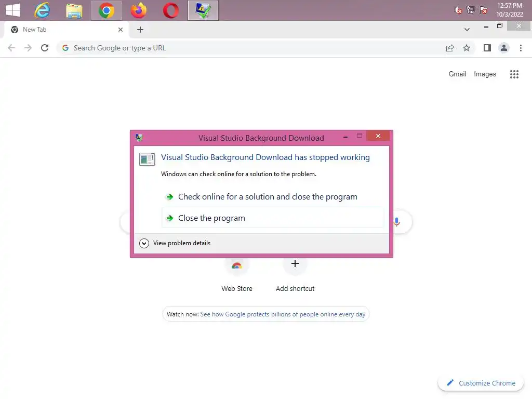Click the muted volume tray icon
Image resolution: width=532 pixels, height=399 pixels.
pyautogui.click(x=458, y=10)
